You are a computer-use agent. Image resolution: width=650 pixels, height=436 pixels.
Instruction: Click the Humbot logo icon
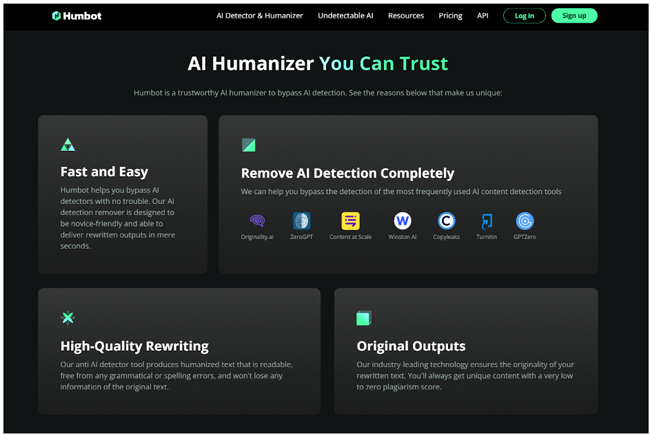(x=56, y=16)
